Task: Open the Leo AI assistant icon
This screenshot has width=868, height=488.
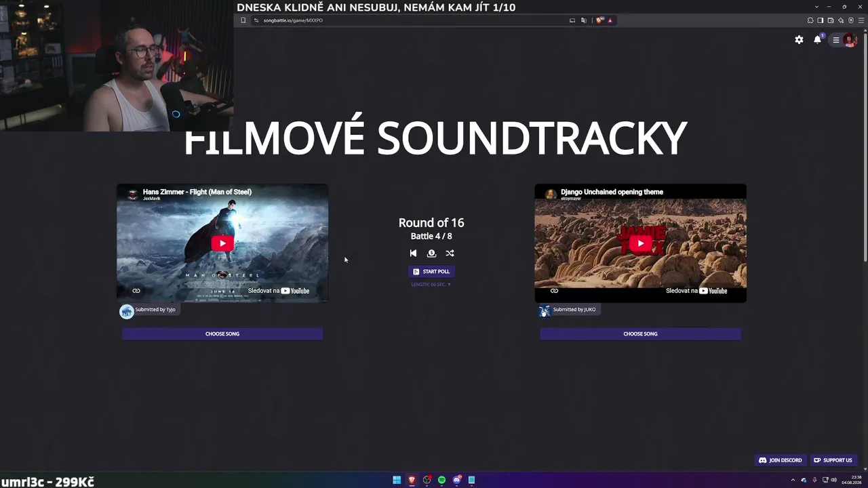Action: coord(841,20)
